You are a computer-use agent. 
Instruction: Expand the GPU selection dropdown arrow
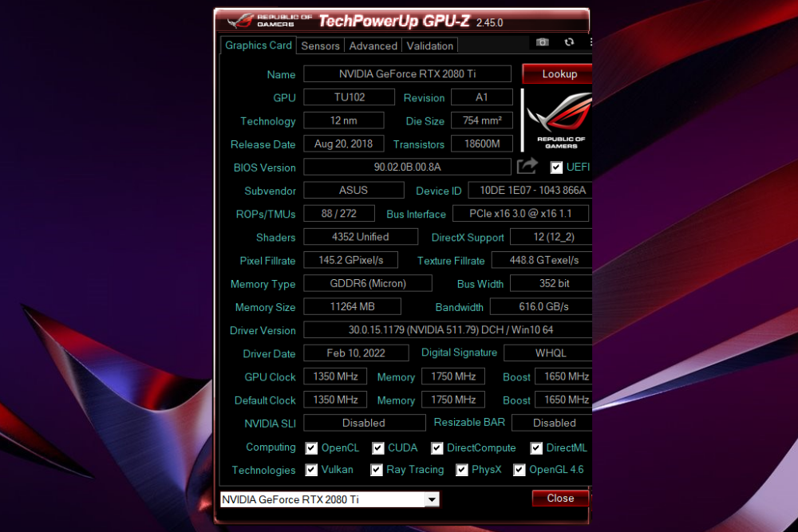point(432,499)
